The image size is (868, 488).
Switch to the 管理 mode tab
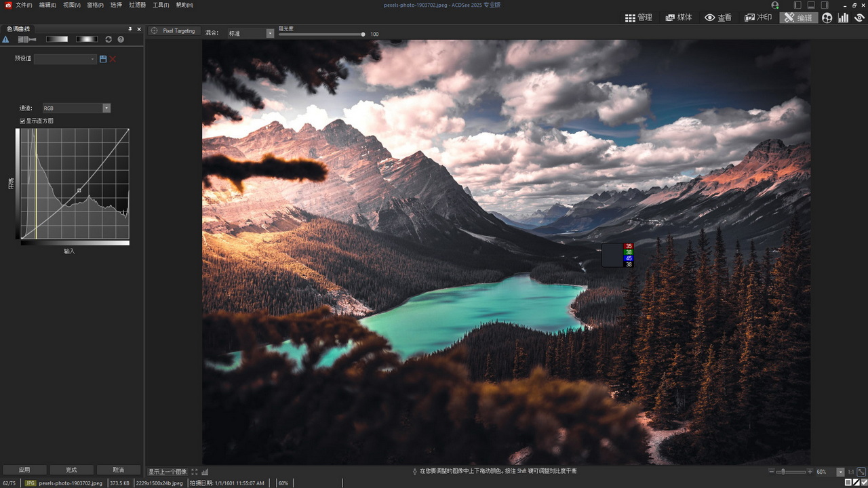(639, 18)
